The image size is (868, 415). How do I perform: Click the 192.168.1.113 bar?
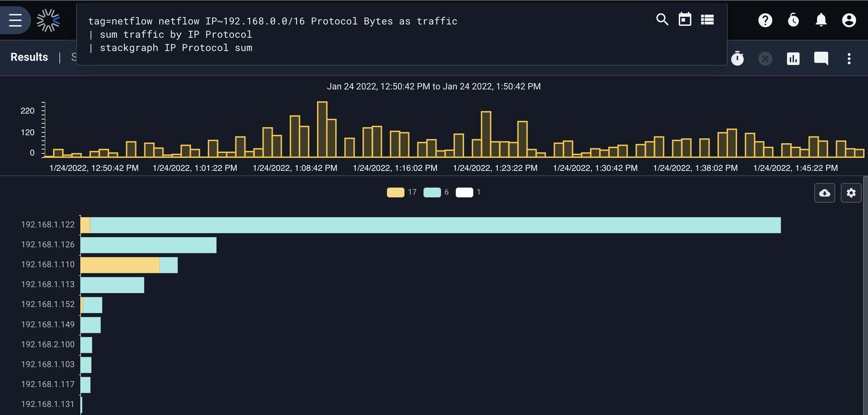pyautogui.click(x=112, y=285)
